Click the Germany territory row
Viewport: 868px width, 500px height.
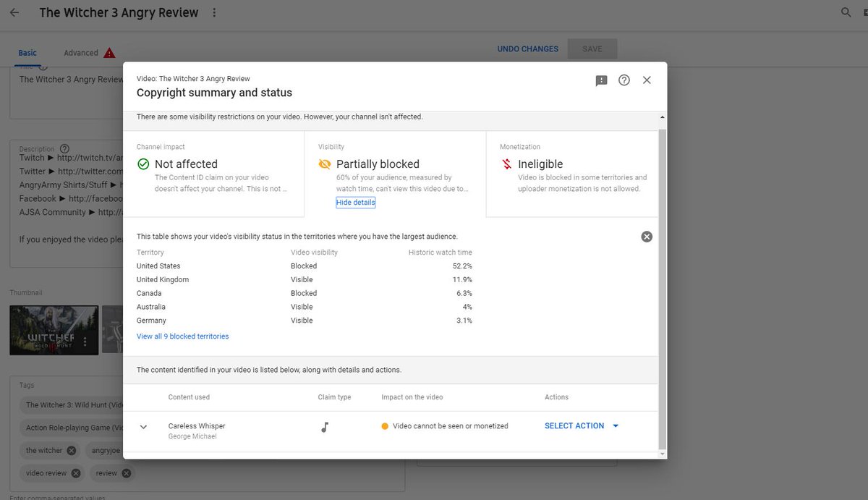click(305, 321)
